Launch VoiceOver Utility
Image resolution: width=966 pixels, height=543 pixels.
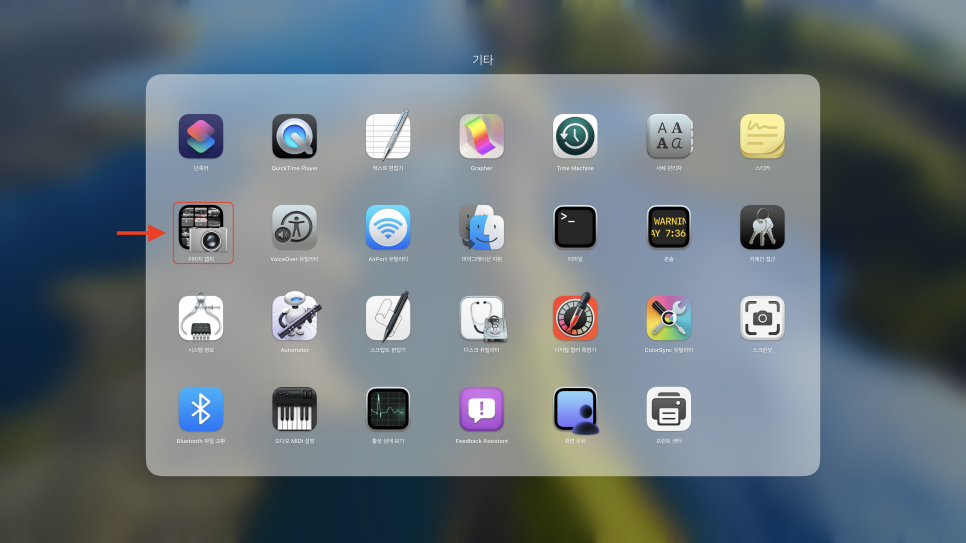(x=294, y=228)
